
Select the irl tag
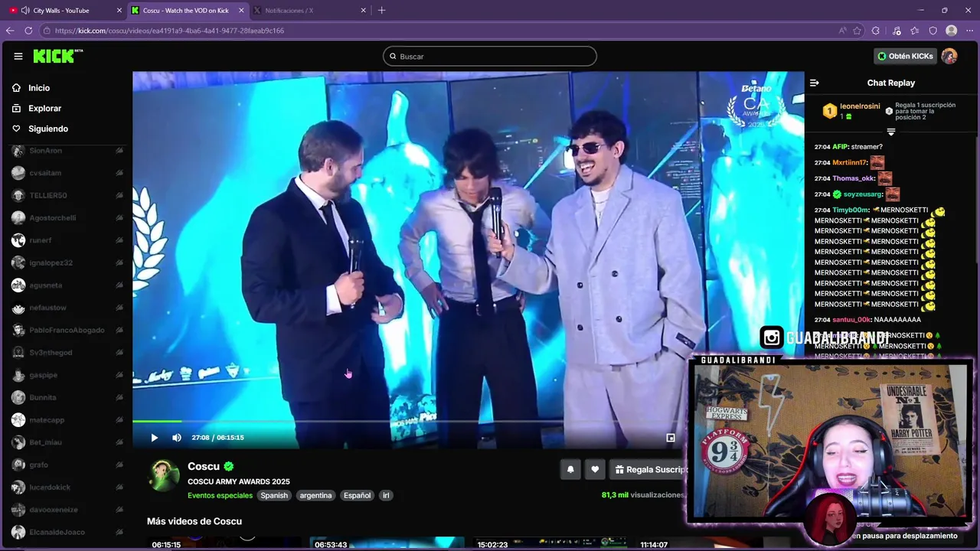(386, 495)
